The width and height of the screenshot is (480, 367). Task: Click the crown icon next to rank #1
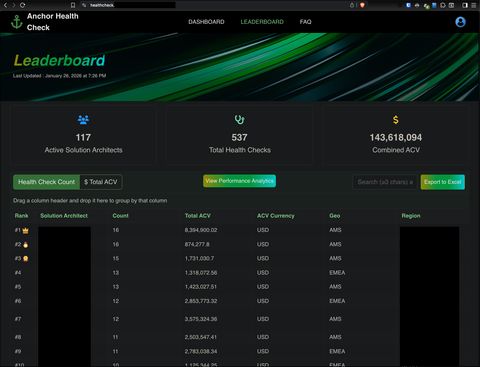(x=26, y=230)
